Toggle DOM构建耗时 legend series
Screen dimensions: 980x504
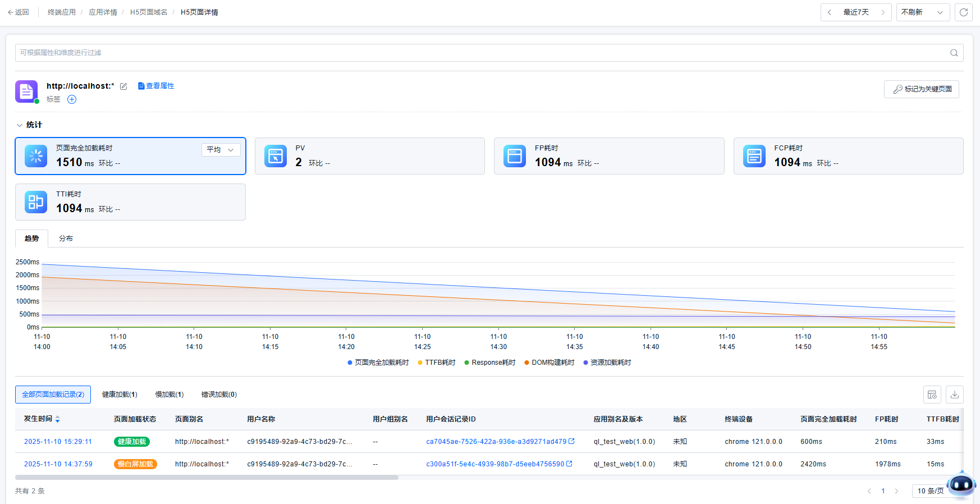coord(549,363)
